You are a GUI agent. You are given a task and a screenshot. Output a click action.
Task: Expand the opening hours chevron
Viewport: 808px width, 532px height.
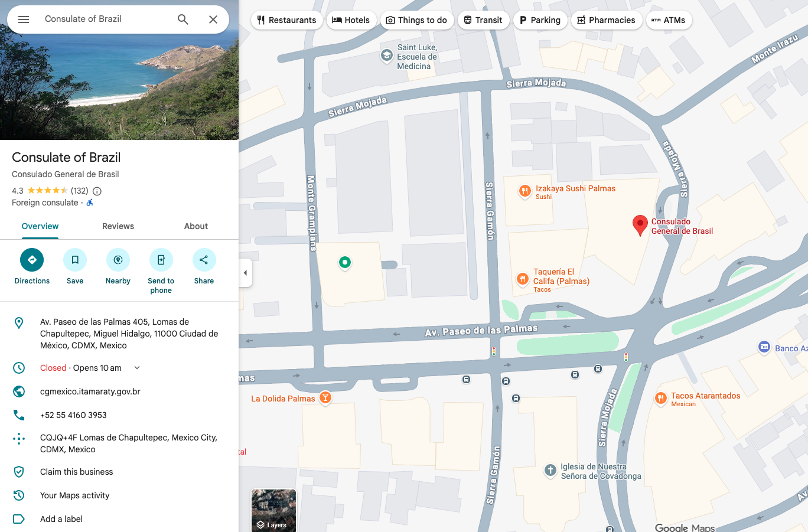[137, 368]
